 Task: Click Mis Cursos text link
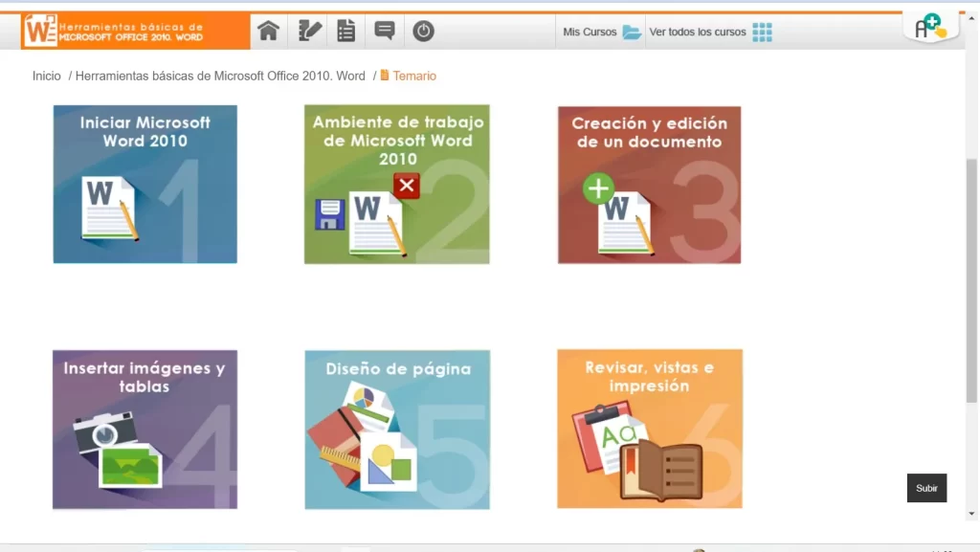(590, 32)
